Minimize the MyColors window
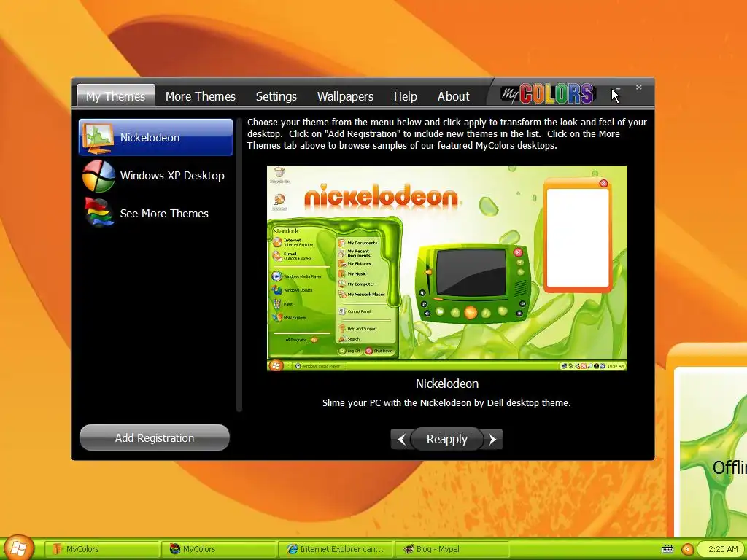The width and height of the screenshot is (747, 560). [617, 88]
